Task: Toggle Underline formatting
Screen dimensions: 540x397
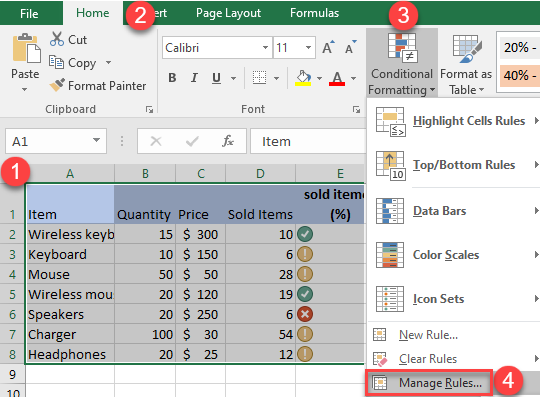Action: pyautogui.click(x=216, y=78)
